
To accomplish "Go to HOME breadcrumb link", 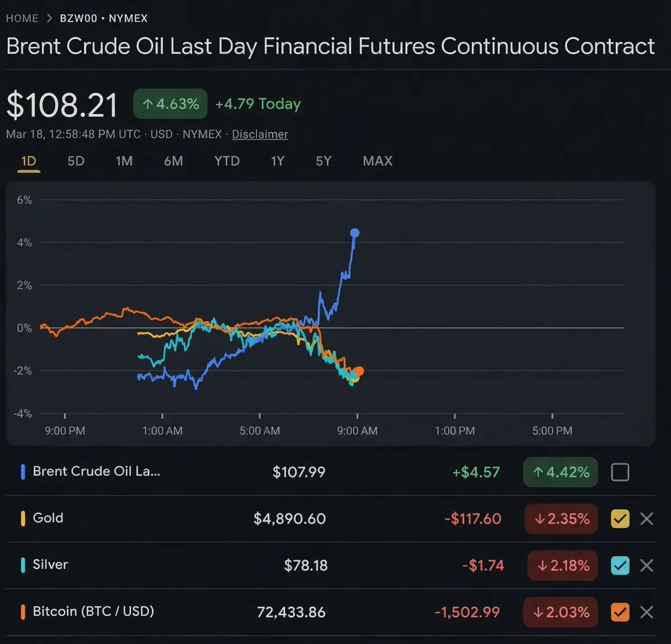I will click(x=22, y=18).
